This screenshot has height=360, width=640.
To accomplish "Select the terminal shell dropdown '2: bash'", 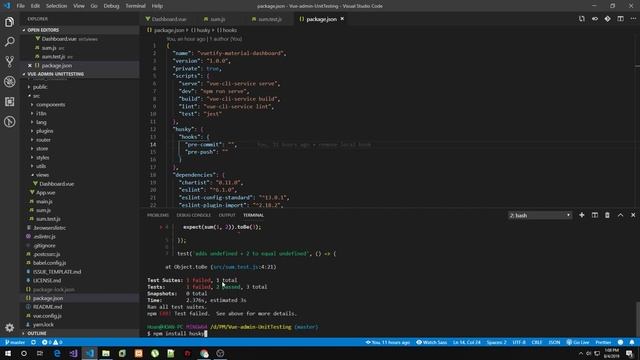I will pyautogui.click(x=540, y=215).
